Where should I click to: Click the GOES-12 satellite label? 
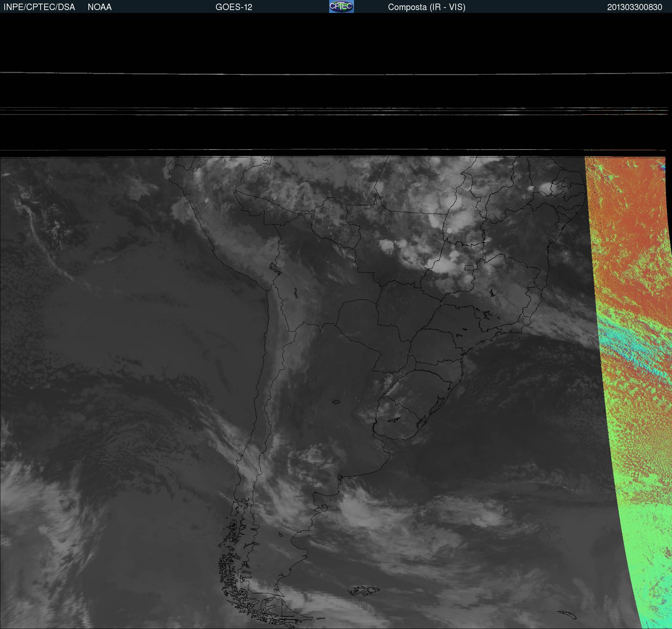point(234,7)
